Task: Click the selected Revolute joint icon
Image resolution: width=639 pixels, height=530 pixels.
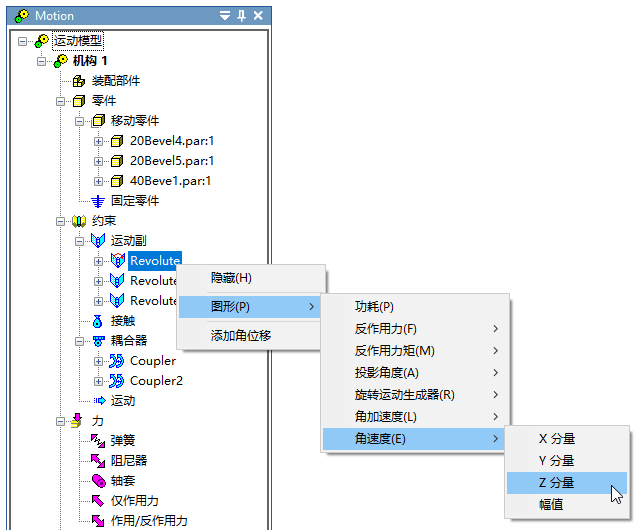Action: (118, 261)
